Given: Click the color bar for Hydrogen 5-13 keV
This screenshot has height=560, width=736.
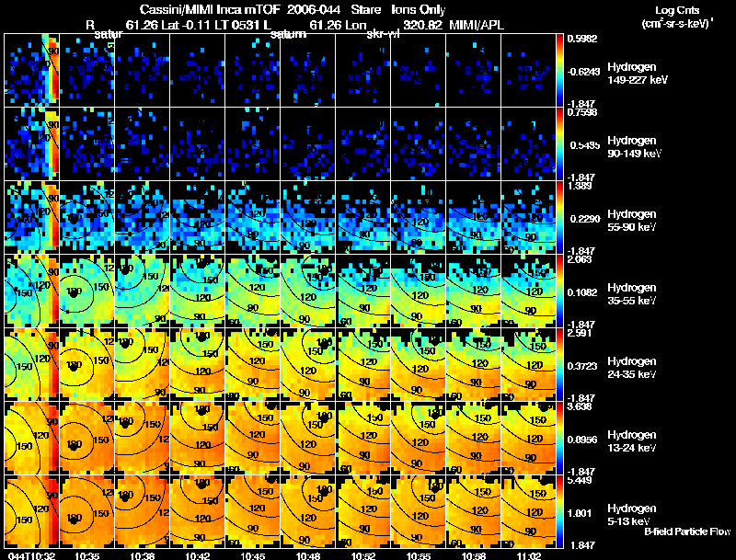Looking at the screenshot, I should 559,511.
